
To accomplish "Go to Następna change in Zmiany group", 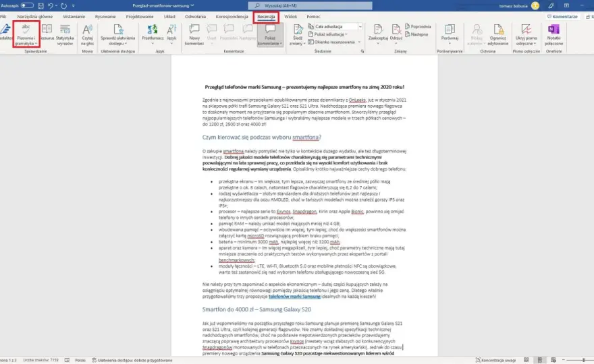I will tap(416, 34).
